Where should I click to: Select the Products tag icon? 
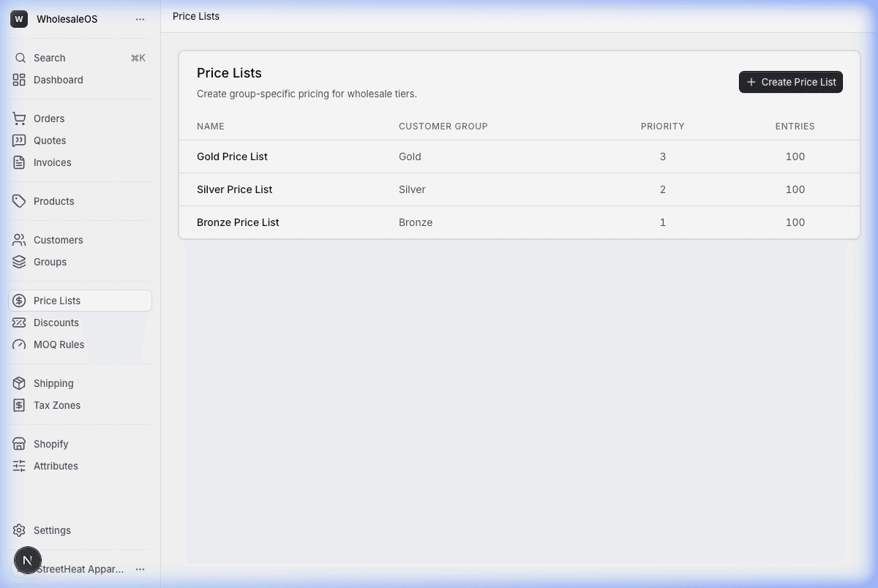(x=18, y=201)
